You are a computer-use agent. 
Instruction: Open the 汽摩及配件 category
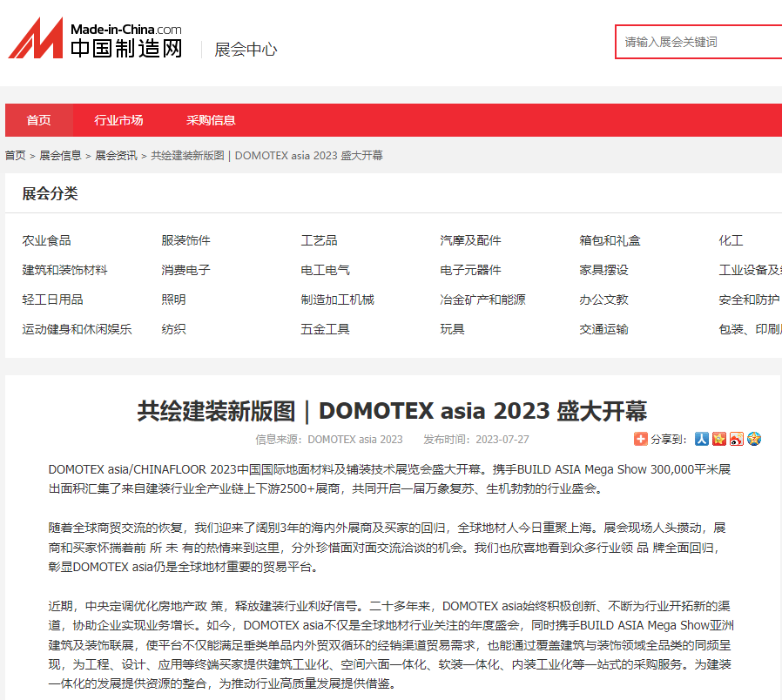471,241
